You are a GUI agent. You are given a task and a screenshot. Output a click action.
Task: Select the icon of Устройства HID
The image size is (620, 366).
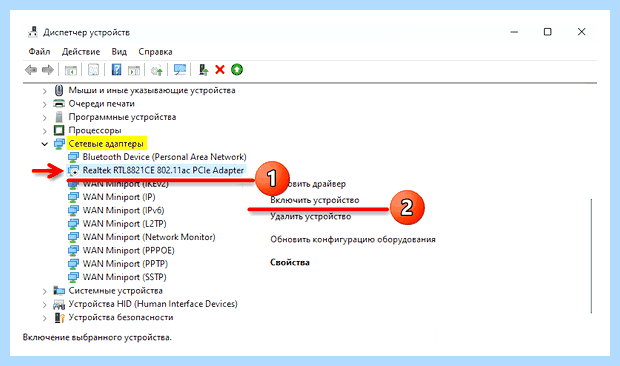pyautogui.click(x=59, y=304)
